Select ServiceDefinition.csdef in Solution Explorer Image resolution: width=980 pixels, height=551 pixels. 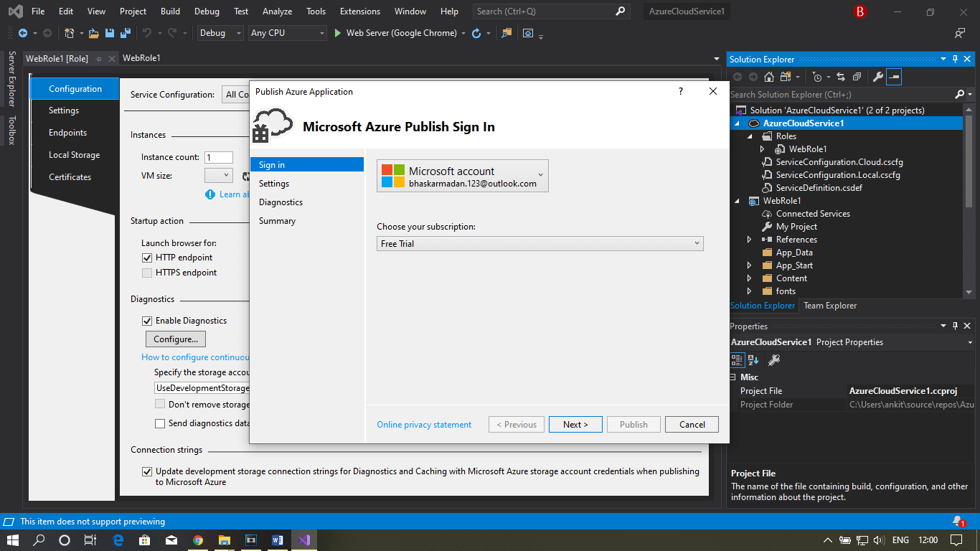(819, 188)
